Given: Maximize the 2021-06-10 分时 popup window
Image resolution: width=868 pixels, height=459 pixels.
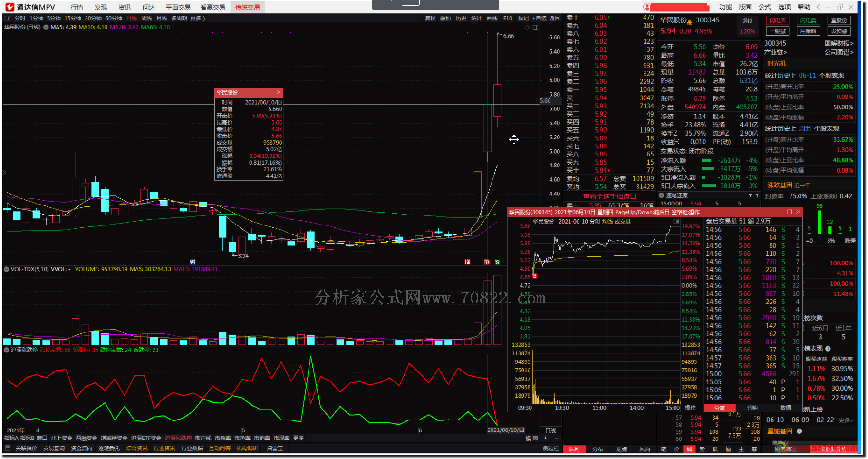Looking at the screenshot, I should (x=790, y=212).
